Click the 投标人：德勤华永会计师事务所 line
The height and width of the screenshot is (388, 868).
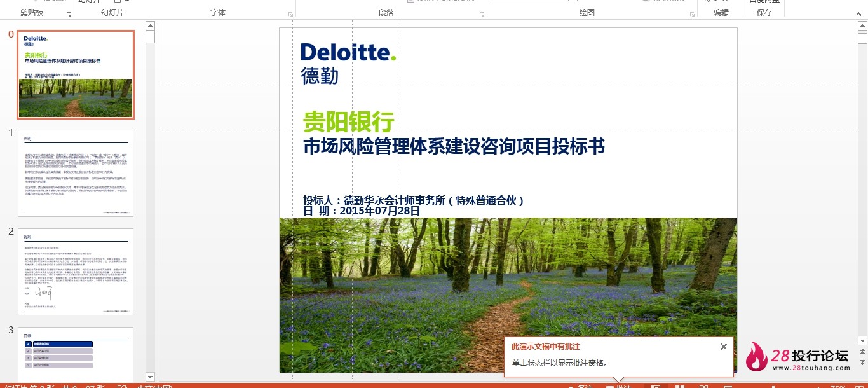[414, 200]
